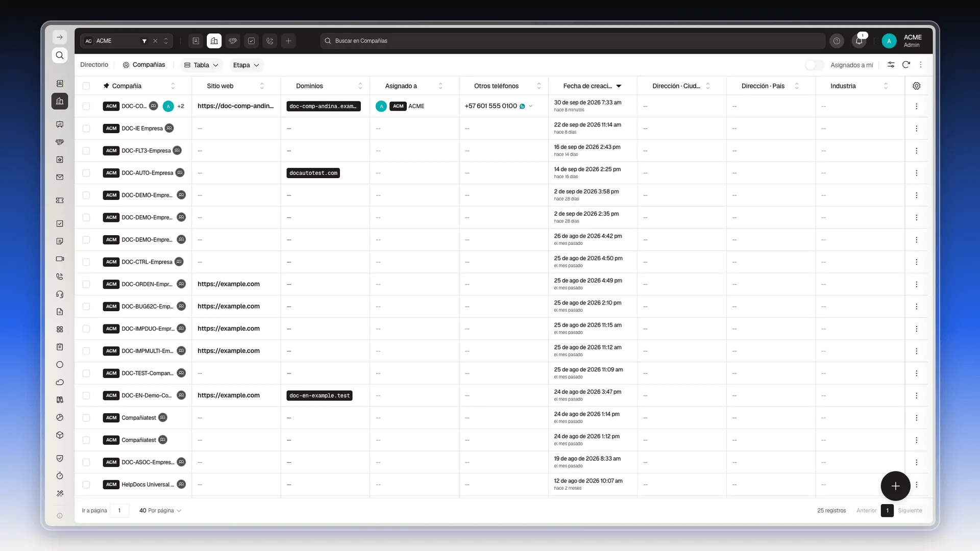This screenshot has width=980, height=551.
Task: Open the magic wand icon in the sidebar
Action: pyautogui.click(x=60, y=493)
